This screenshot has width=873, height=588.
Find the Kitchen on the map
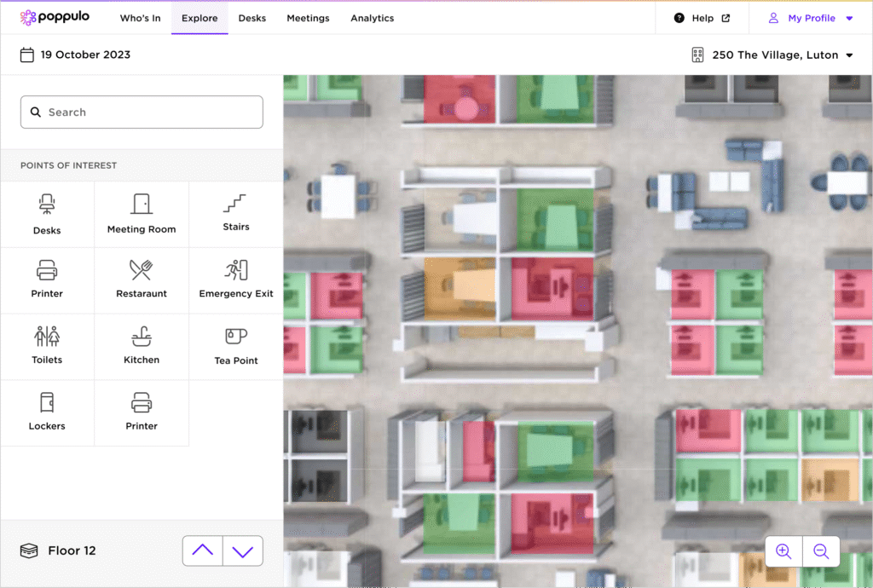[142, 346]
